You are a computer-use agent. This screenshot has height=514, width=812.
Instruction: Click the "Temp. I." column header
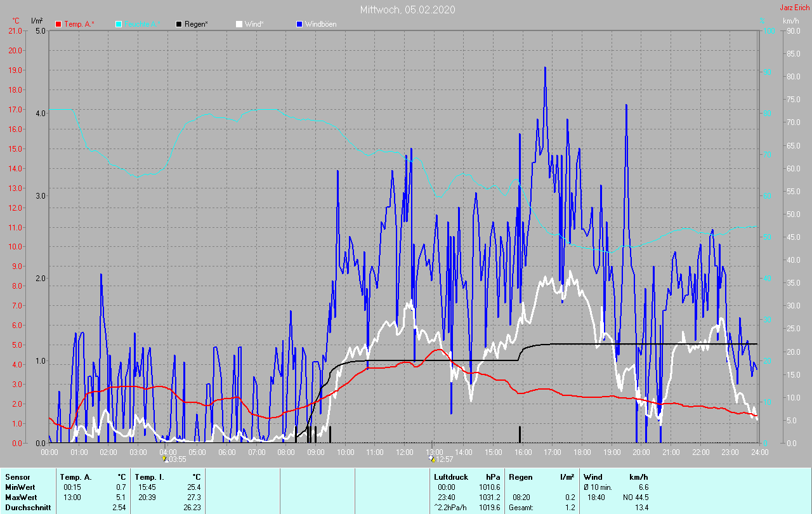150,477
